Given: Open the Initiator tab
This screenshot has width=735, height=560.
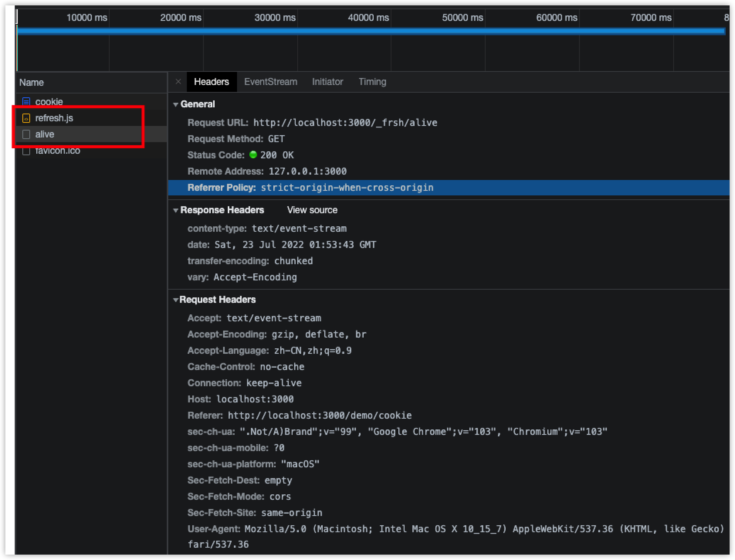Looking at the screenshot, I should (327, 81).
